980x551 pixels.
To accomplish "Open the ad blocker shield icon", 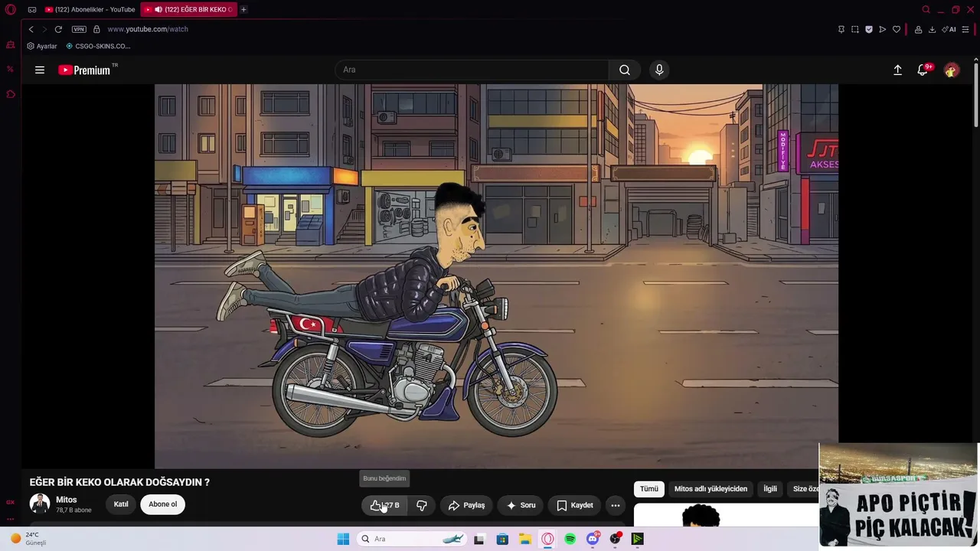I will click(x=868, y=29).
